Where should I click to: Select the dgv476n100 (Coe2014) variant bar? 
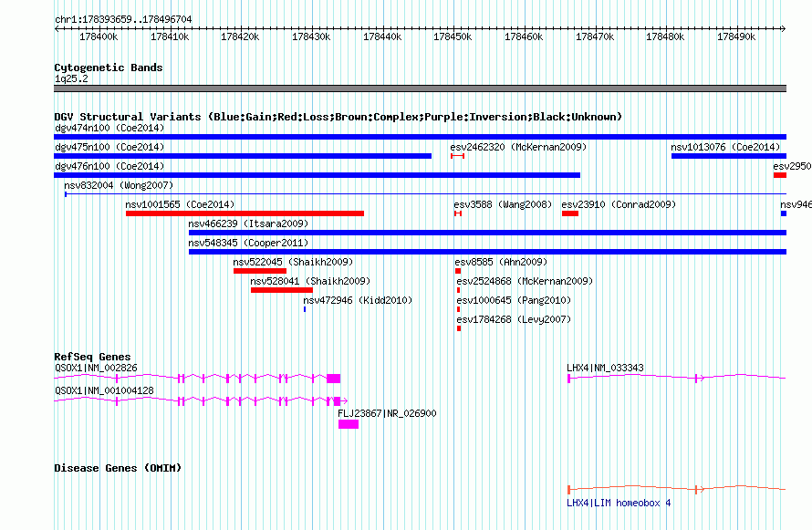(x=317, y=175)
